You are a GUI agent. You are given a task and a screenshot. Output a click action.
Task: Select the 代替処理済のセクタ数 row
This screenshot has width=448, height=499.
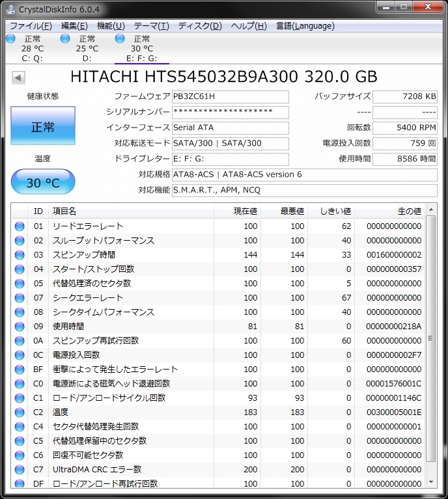coord(92,284)
